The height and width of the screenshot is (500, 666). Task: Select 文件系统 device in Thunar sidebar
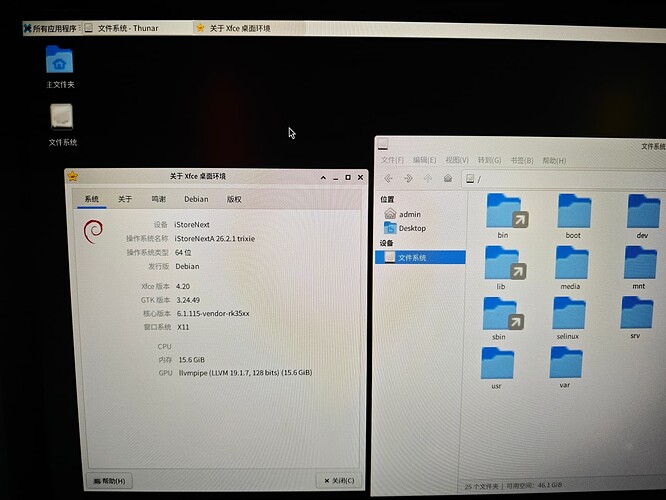(420, 257)
